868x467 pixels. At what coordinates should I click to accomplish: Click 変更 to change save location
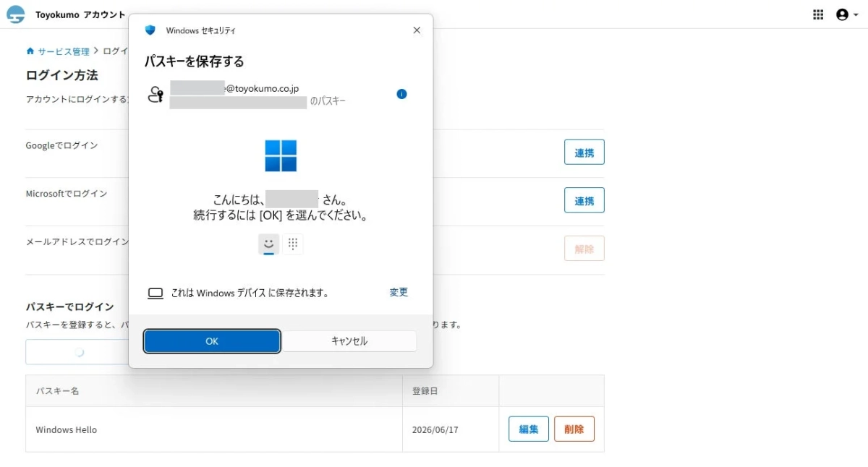tap(399, 292)
